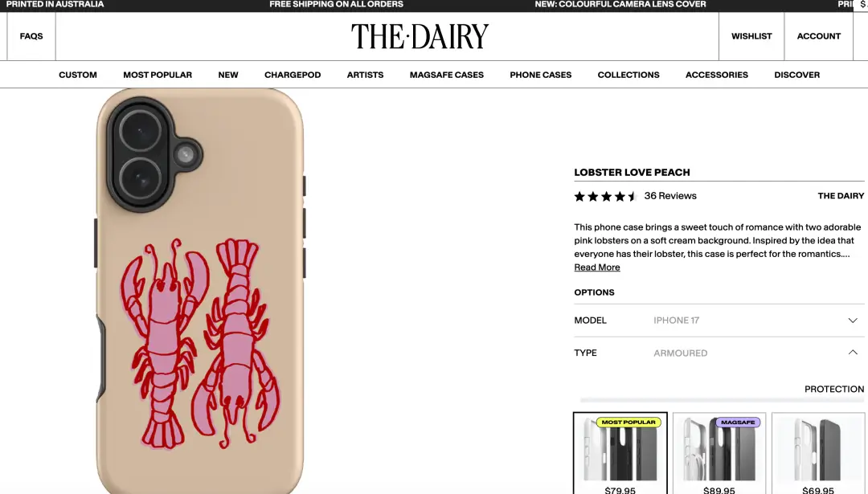Collapse the Type section chevron
This screenshot has height=494, width=868.
tap(853, 353)
